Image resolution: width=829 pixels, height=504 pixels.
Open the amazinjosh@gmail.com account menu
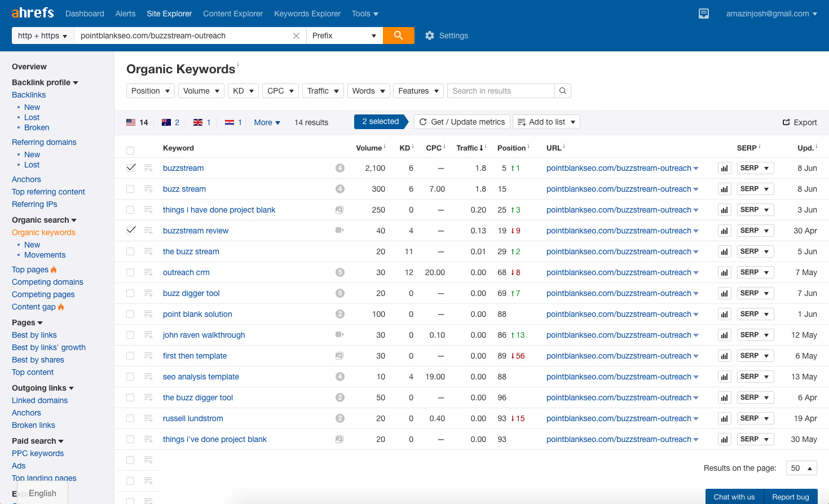(771, 14)
